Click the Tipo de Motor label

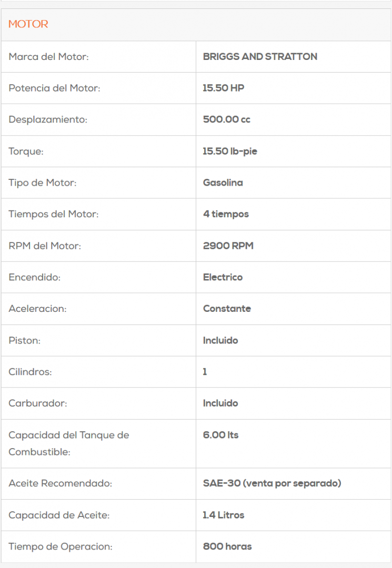coord(43,182)
